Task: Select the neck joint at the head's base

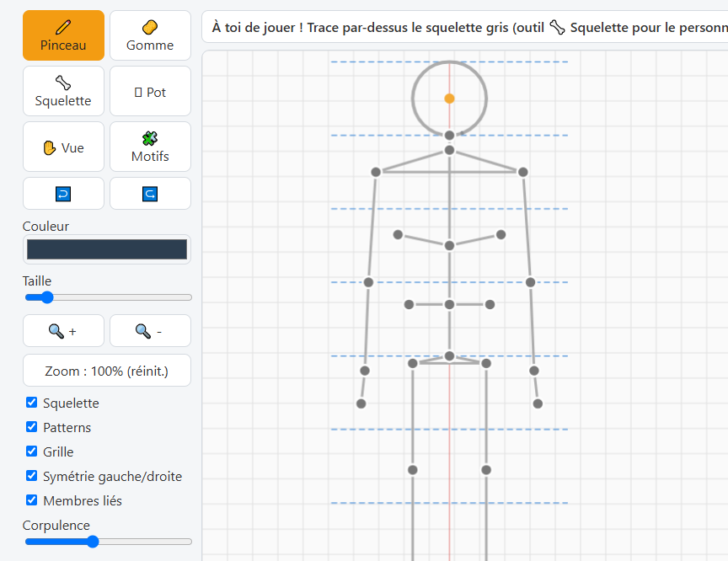Action: click(x=449, y=136)
